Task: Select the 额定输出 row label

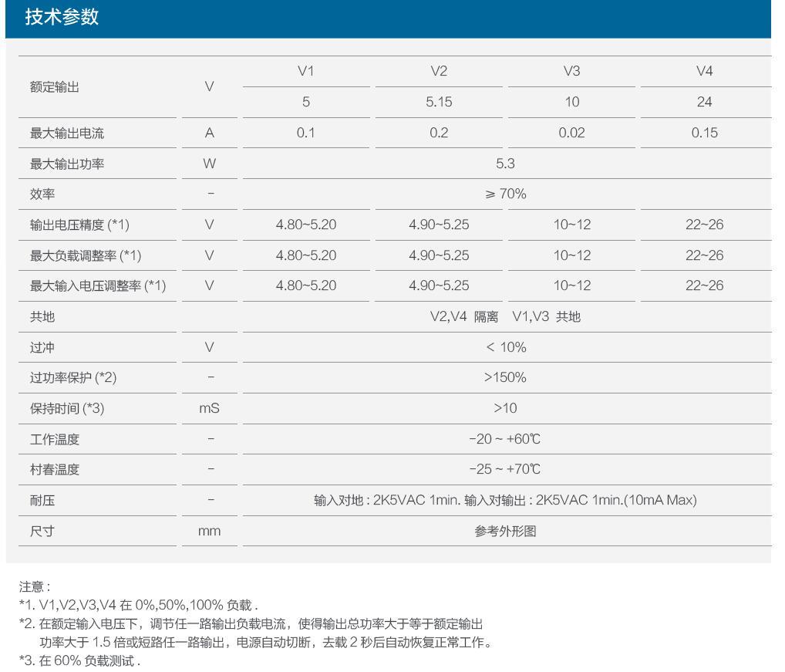Action: [x=55, y=87]
